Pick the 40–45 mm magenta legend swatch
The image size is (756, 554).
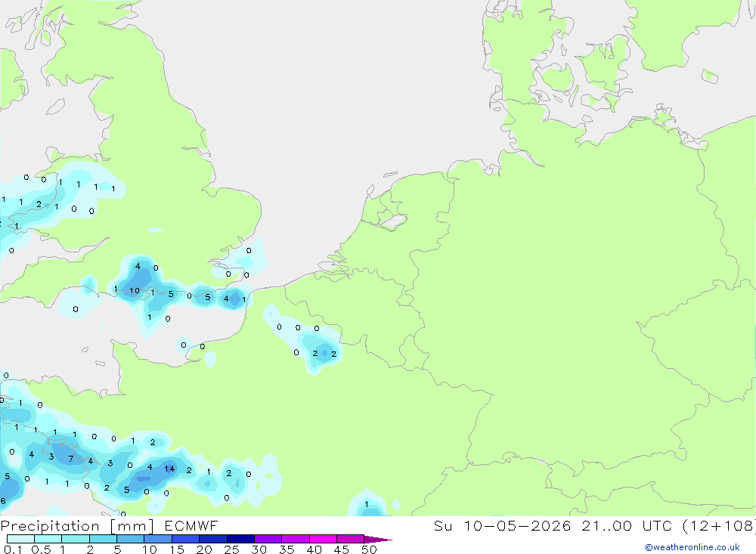point(323,539)
